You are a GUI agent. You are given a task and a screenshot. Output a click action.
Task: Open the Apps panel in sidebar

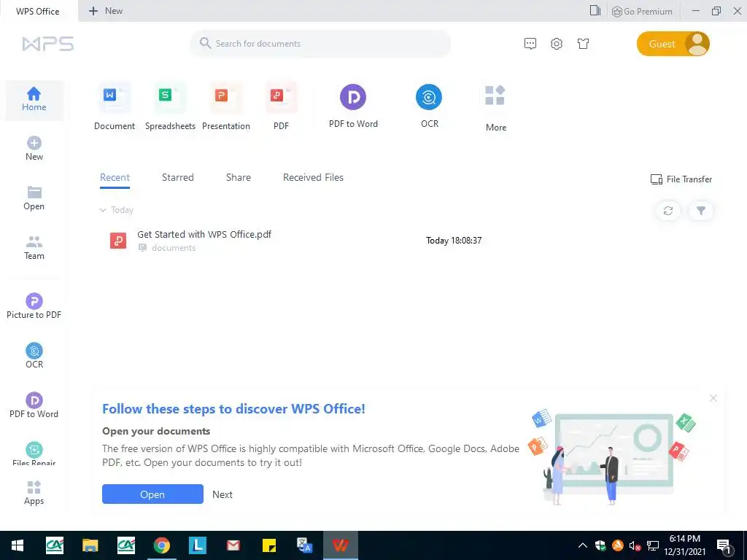[34, 493]
